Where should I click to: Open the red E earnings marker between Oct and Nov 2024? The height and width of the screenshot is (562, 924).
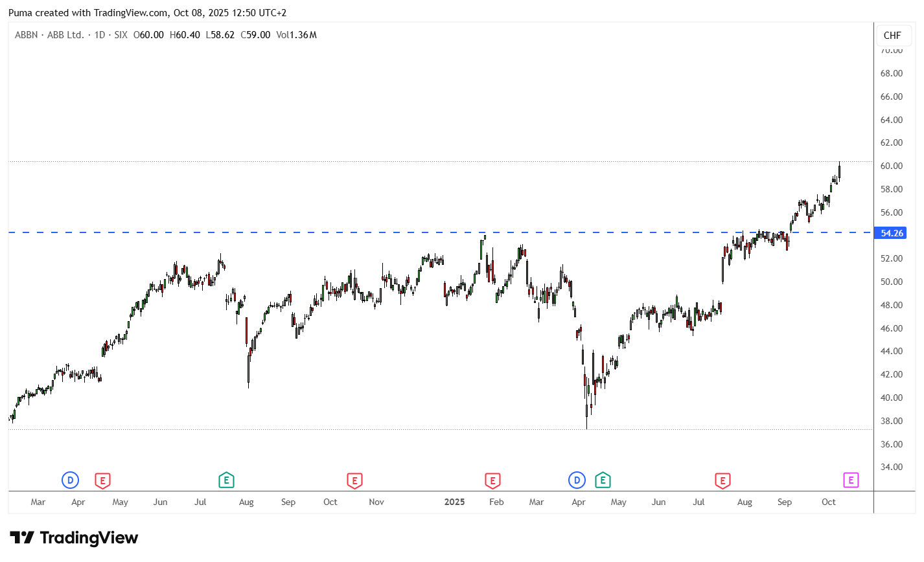coord(354,480)
